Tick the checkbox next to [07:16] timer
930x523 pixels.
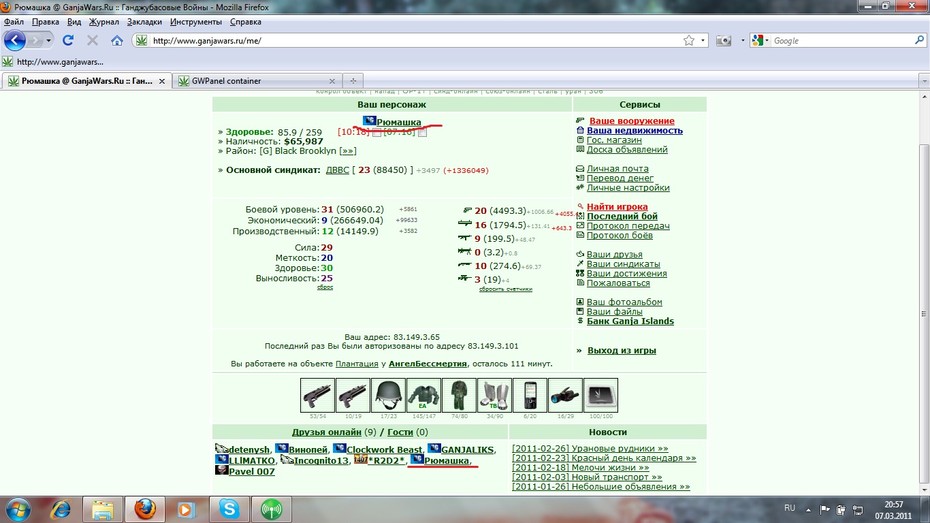422,132
